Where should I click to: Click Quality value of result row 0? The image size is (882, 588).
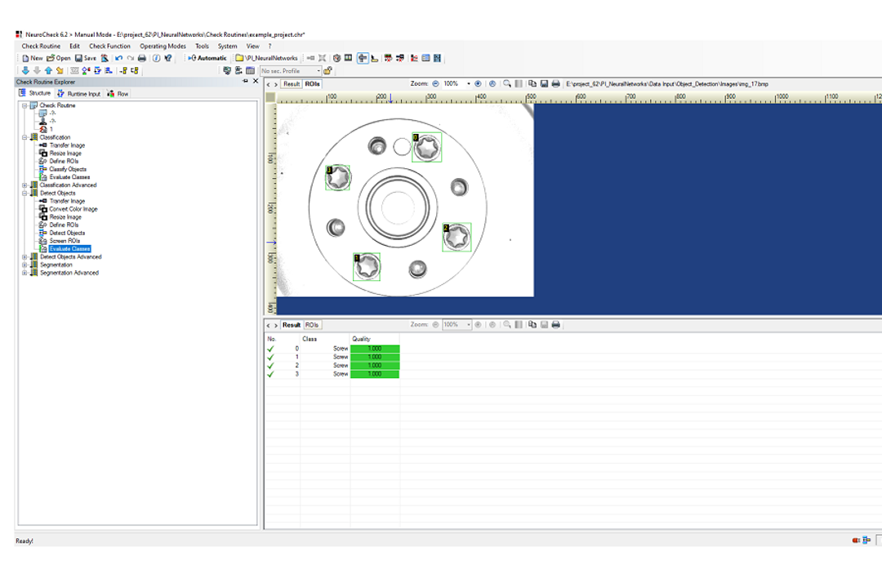[375, 349]
